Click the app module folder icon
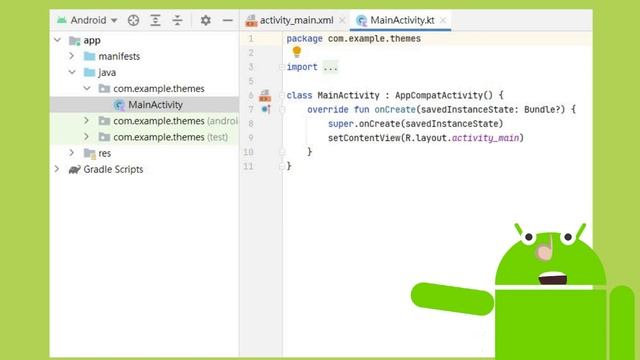Viewport: 640px width, 360px height. point(75,40)
